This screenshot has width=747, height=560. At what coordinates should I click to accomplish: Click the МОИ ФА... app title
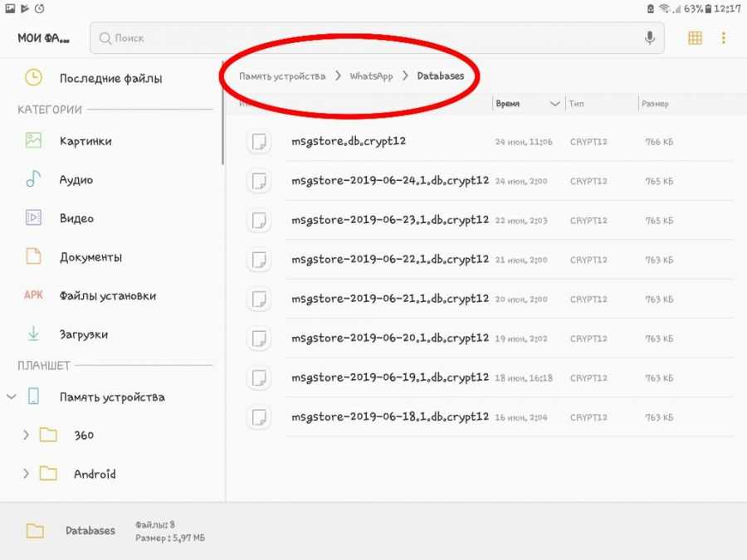(43, 38)
